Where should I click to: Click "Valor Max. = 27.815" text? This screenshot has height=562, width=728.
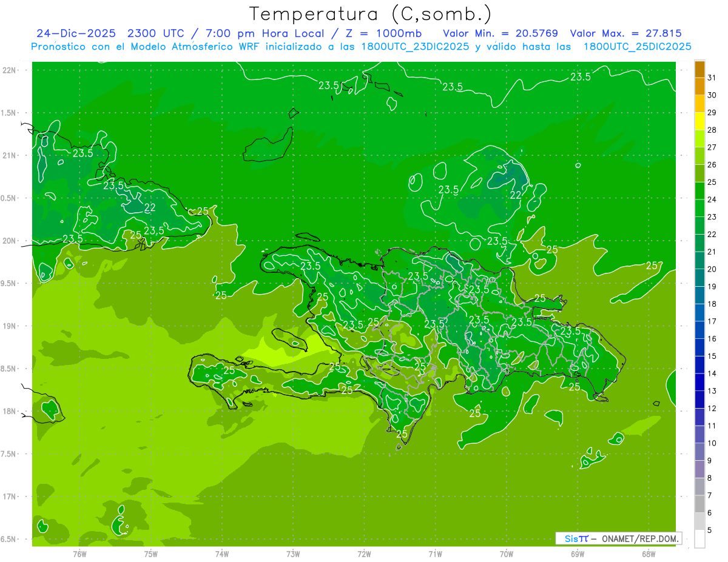(626, 33)
